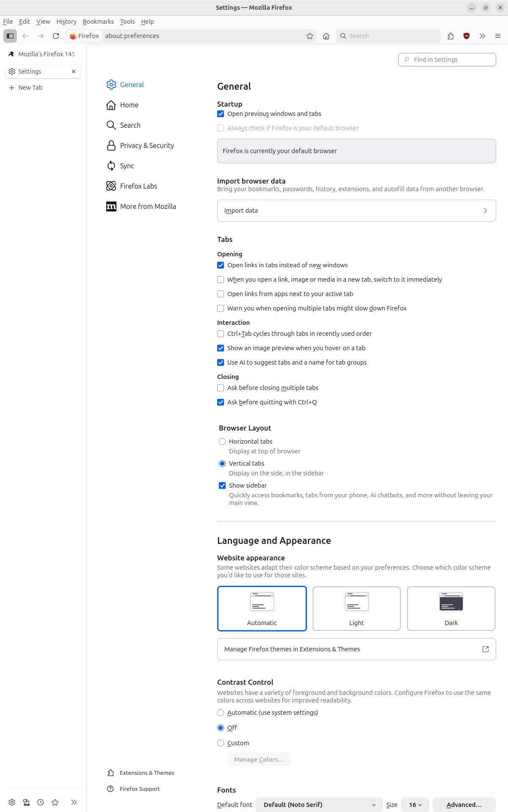Screen dimensions: 508x812
Task: Click the Sync arrows icon
Action: tap(111, 166)
